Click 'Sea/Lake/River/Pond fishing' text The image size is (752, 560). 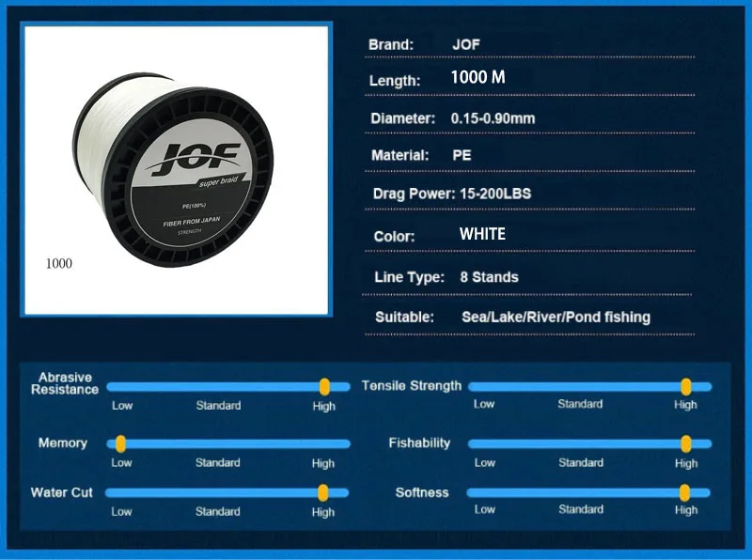[x=556, y=318]
